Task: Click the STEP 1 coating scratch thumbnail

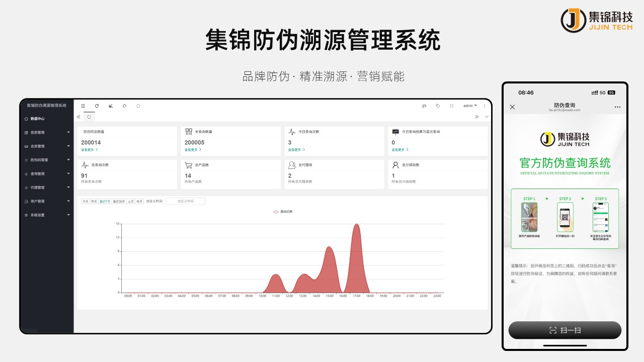Action: click(529, 217)
